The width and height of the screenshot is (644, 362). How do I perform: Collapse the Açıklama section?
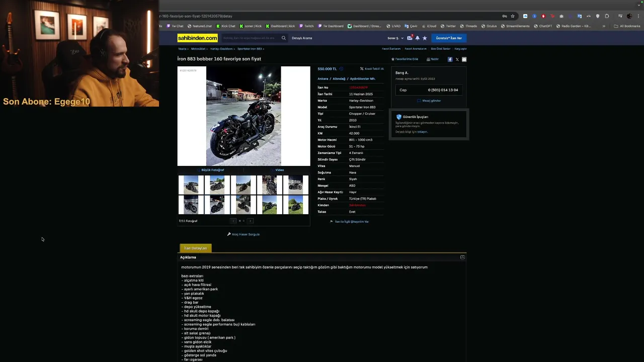462,257
